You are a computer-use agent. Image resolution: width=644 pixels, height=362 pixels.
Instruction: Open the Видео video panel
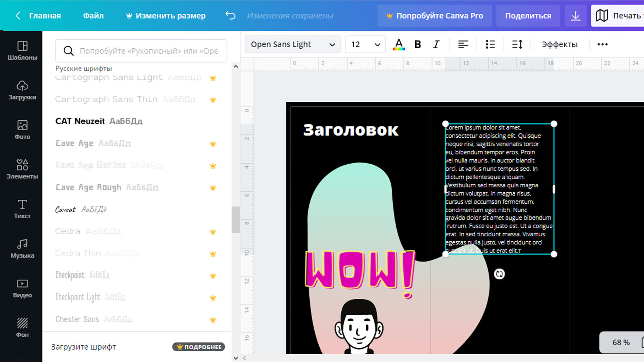click(22, 288)
